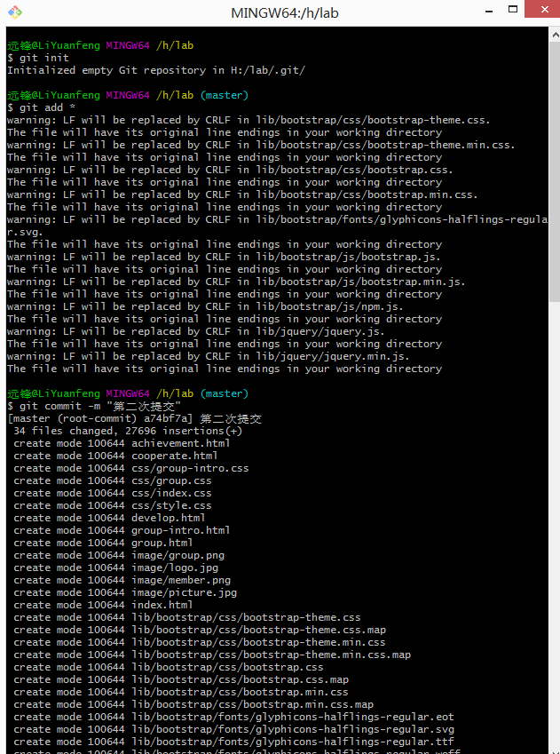Click the 'r.svg.' wrapped line

[x=26, y=232]
